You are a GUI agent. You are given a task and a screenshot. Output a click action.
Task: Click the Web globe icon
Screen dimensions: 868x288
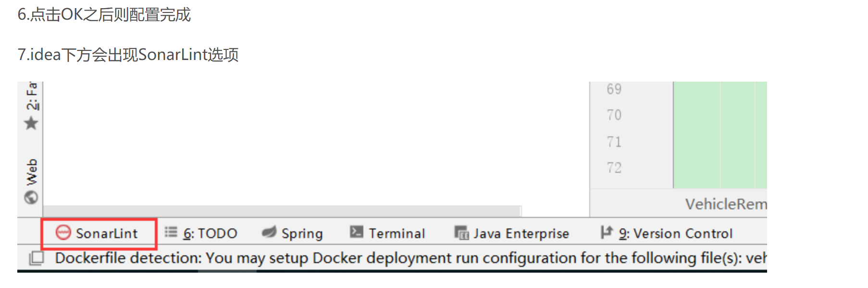(31, 197)
